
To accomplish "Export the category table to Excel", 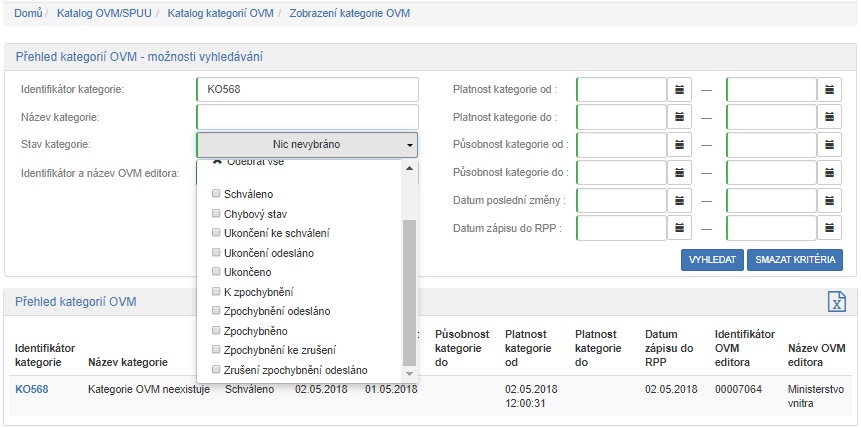I will tap(836, 303).
